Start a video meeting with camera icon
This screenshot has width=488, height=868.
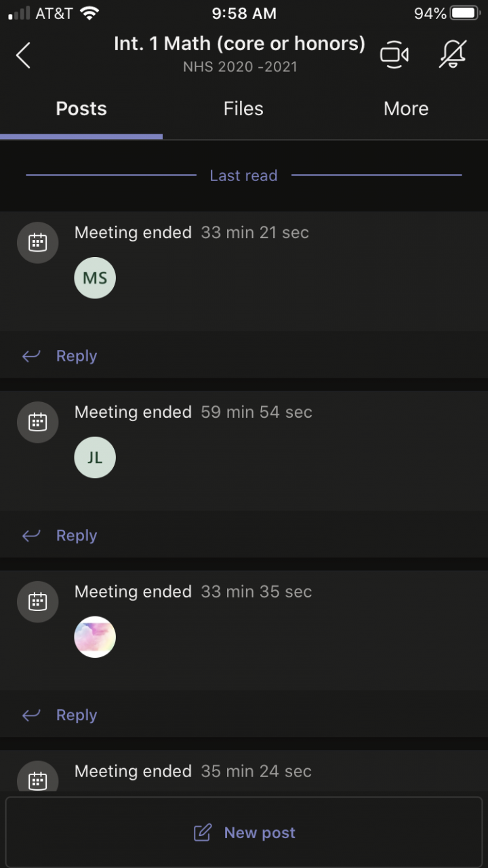(394, 55)
